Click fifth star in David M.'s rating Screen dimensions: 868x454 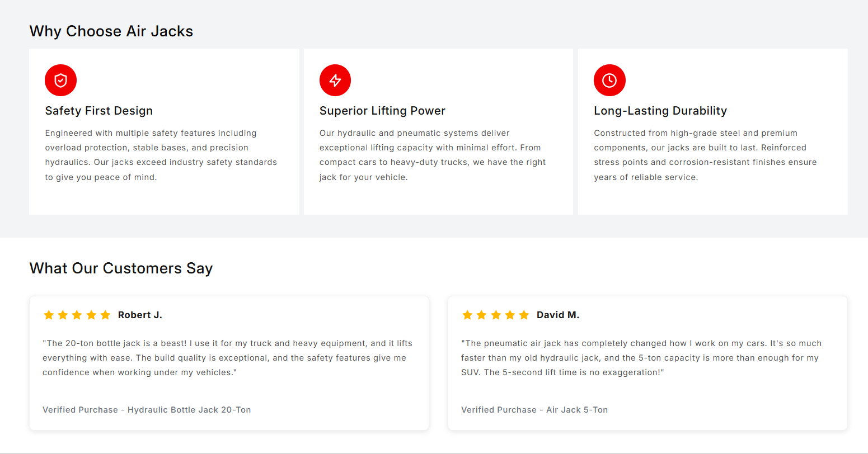[x=524, y=315]
